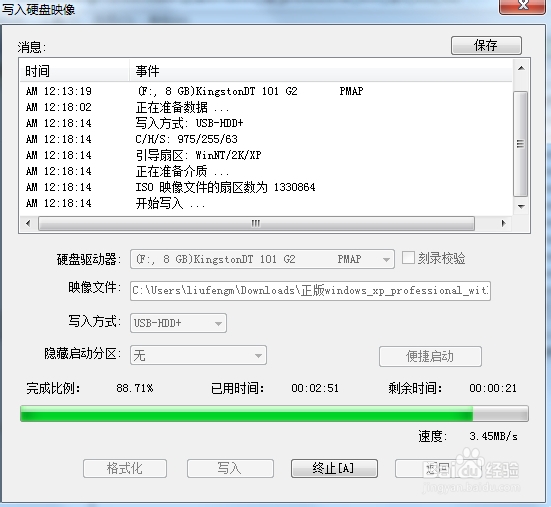
Task: Click the speed value 3.45MB/s
Action: [493, 436]
